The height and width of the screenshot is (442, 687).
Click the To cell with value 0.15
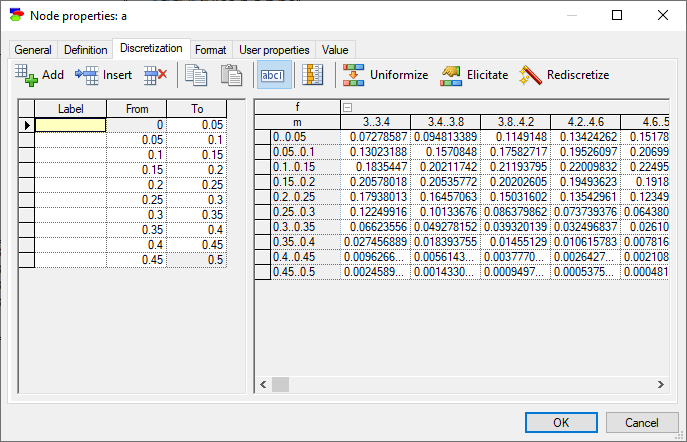[x=197, y=155]
